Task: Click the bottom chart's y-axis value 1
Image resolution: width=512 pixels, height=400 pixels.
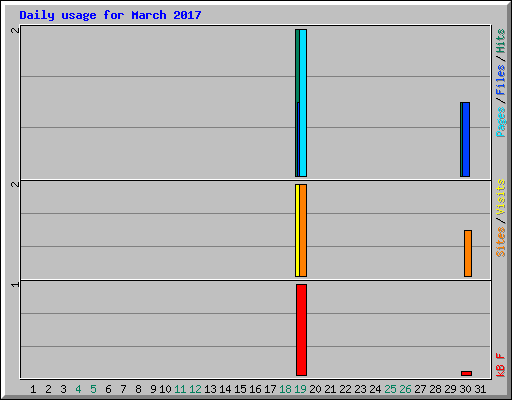Action: [x=15, y=284]
